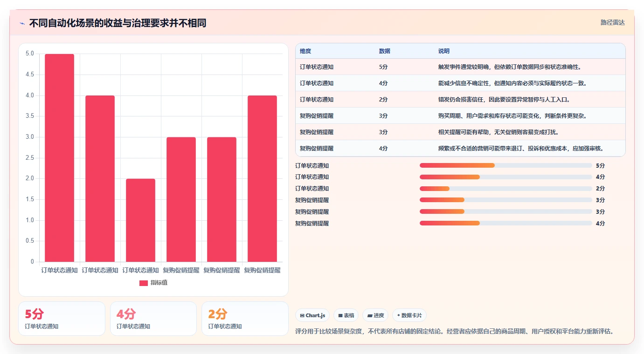
Task: Click the 维度 table column header
Action: point(305,51)
